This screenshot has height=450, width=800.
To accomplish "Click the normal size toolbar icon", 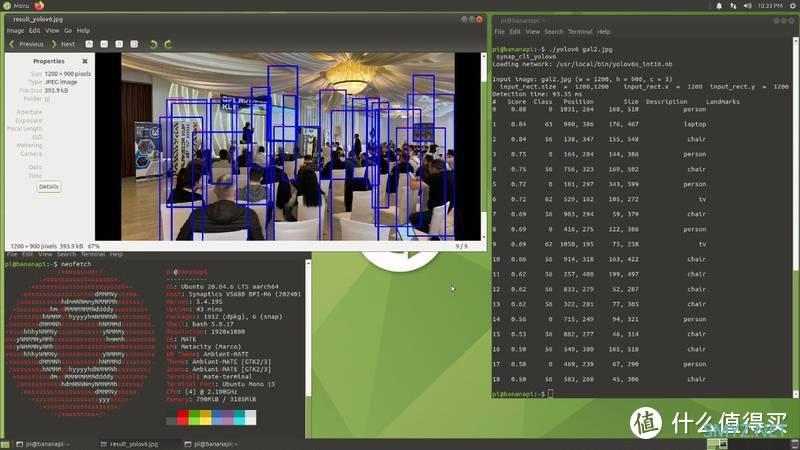I will [x=119, y=44].
